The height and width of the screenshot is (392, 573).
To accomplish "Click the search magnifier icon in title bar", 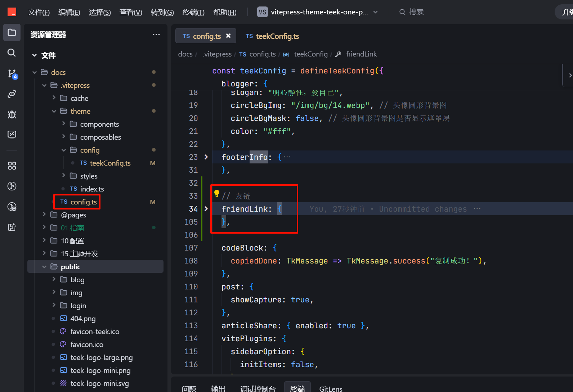I will [x=402, y=12].
